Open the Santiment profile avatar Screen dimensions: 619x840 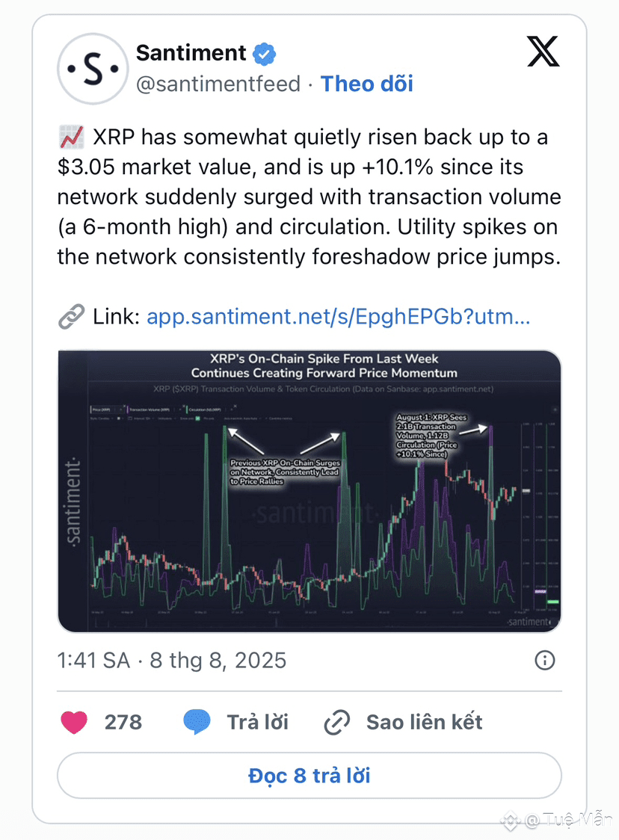[x=93, y=69]
